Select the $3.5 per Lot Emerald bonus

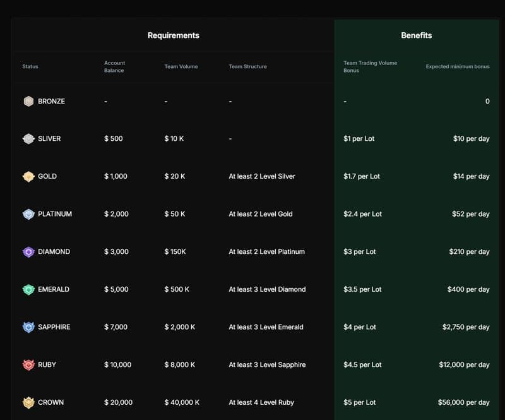click(x=362, y=289)
